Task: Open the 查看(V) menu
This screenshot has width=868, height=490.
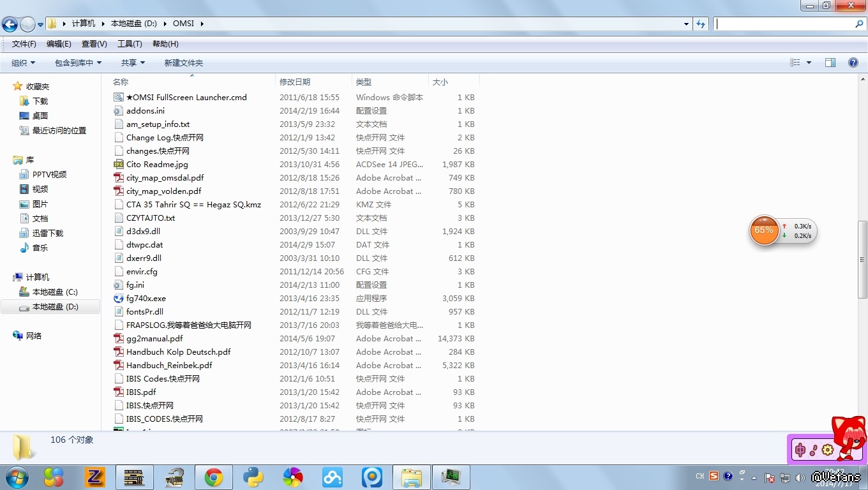Action: click(94, 44)
